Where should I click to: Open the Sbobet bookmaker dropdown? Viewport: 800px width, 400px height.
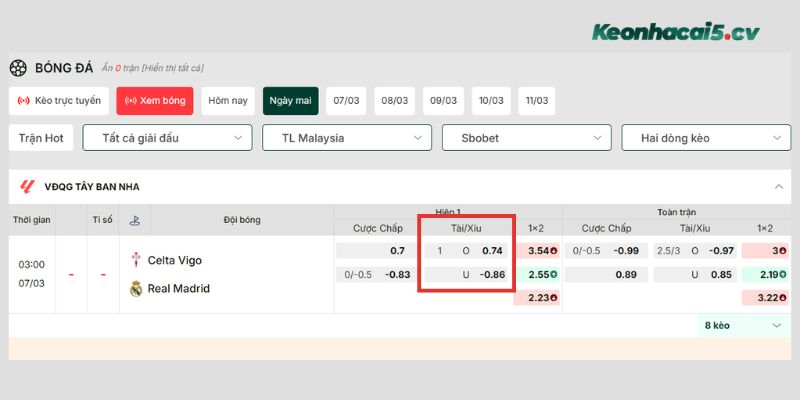[x=526, y=138]
